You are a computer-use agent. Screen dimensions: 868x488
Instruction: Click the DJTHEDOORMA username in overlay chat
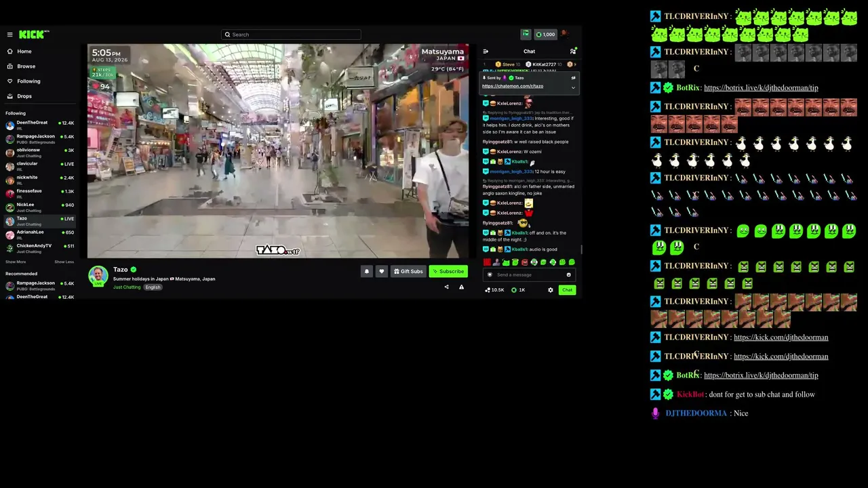coord(696,413)
